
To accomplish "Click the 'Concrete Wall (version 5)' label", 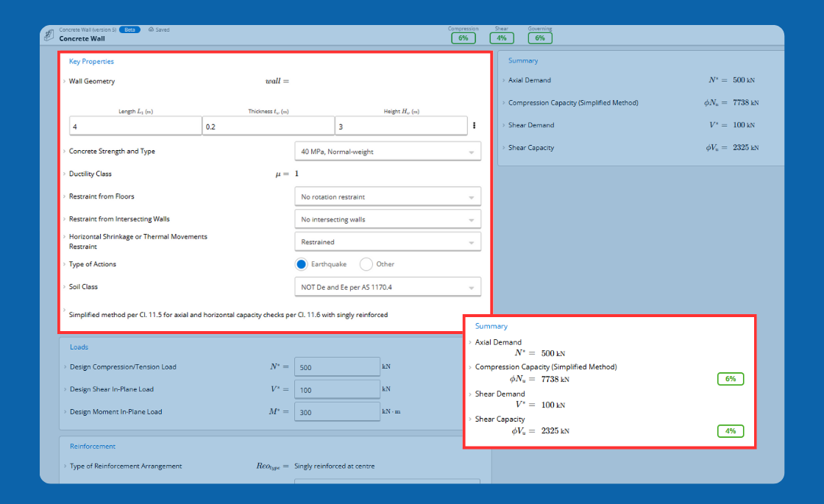I will [88, 30].
